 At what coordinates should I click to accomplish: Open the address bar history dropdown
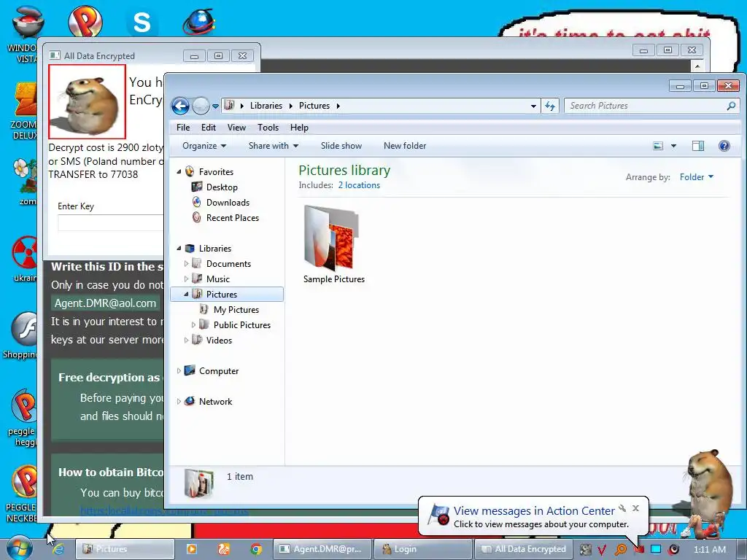533,106
